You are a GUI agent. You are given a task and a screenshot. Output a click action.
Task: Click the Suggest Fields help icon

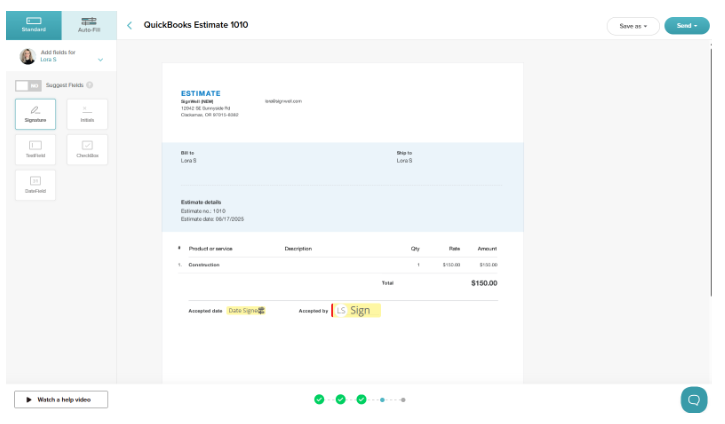coord(90,85)
